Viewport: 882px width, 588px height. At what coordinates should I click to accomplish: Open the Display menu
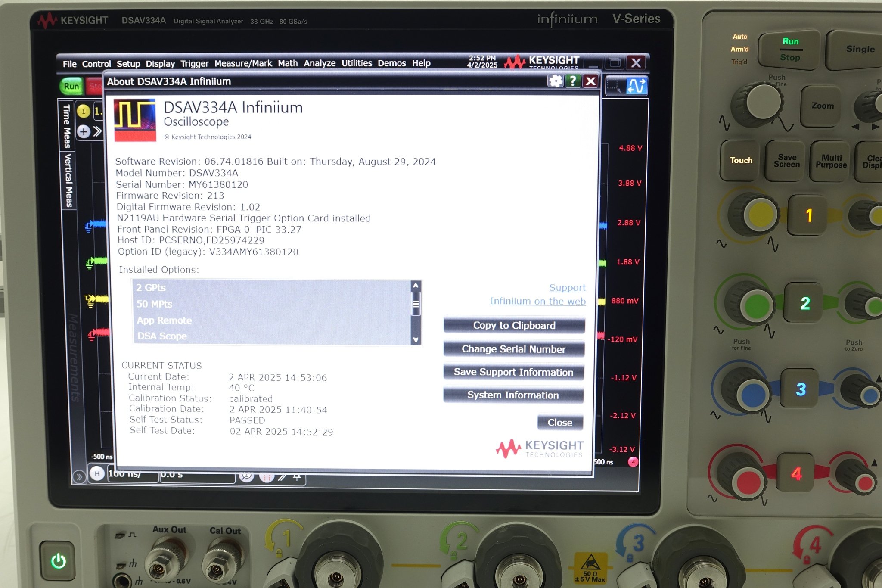[x=160, y=64]
